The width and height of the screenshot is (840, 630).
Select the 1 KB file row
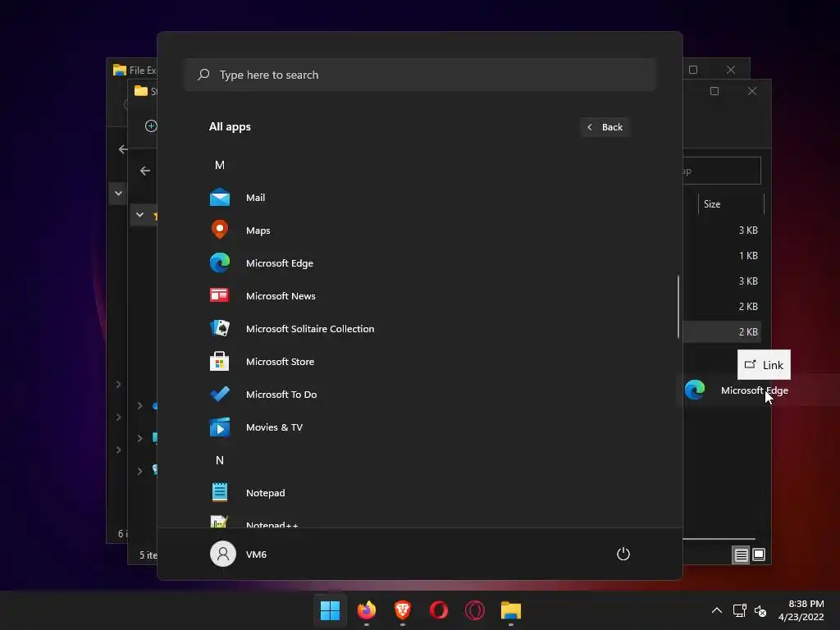722,256
